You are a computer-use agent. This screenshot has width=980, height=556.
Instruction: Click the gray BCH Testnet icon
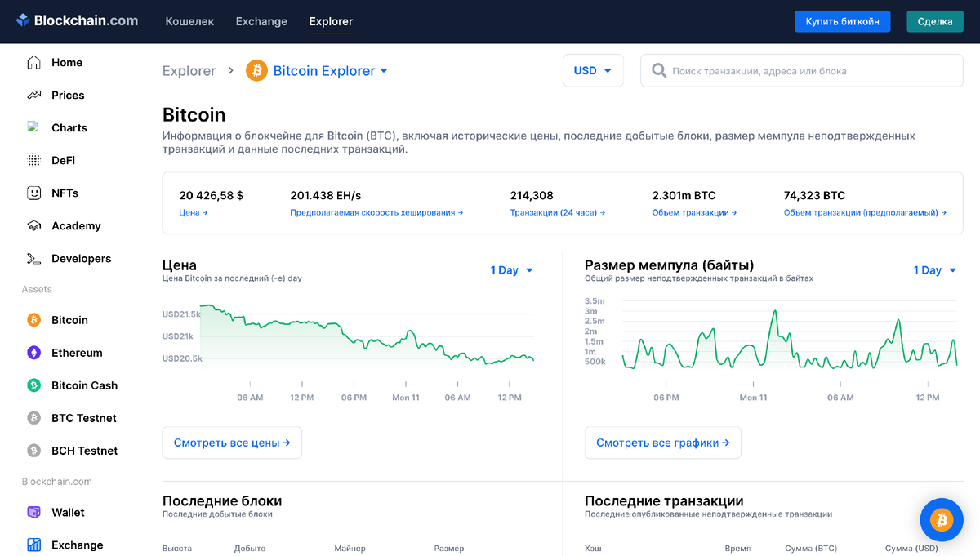tap(33, 451)
